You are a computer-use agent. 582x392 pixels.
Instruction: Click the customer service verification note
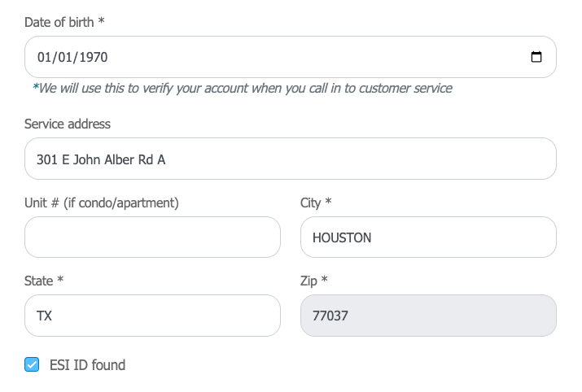tap(242, 89)
